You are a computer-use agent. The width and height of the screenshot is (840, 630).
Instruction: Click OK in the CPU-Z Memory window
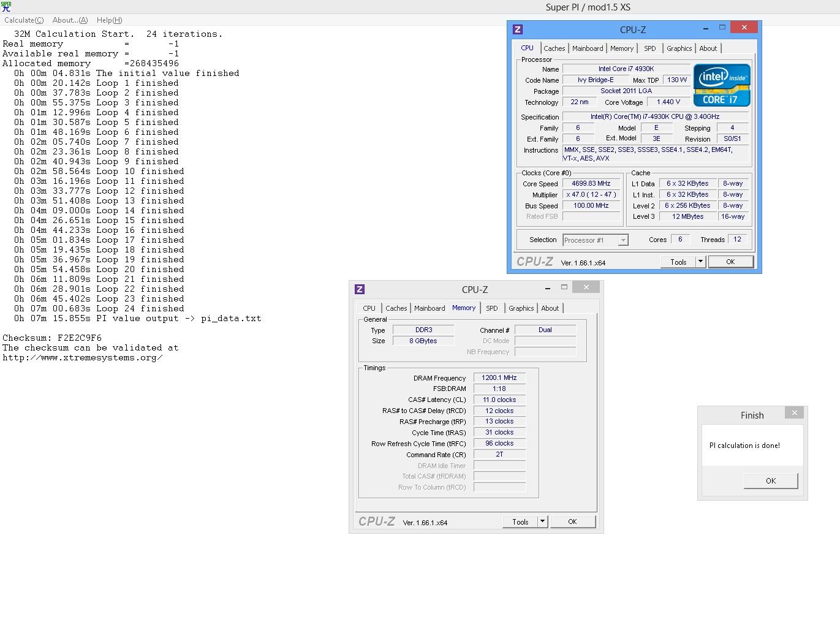(572, 522)
